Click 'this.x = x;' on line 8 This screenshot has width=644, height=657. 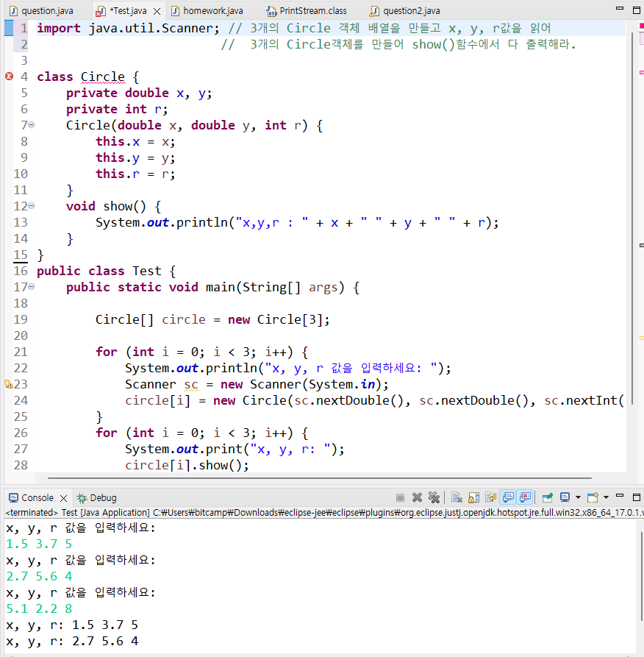[135, 141]
